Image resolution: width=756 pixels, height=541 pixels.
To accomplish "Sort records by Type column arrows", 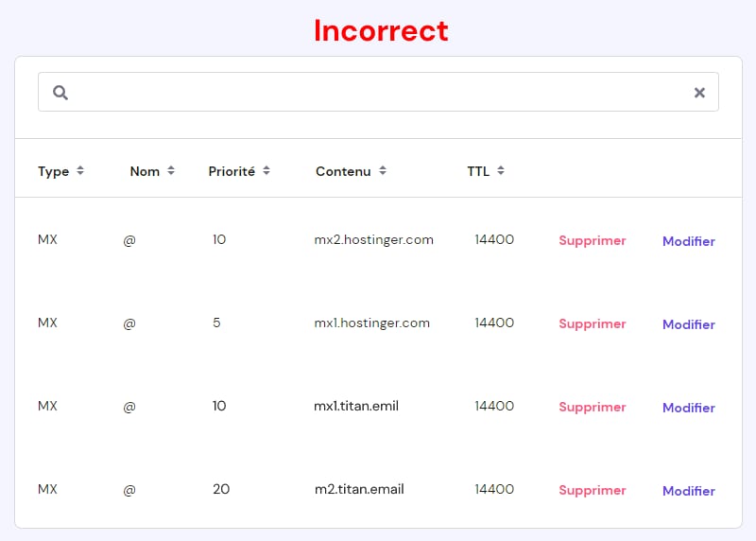I will point(80,170).
